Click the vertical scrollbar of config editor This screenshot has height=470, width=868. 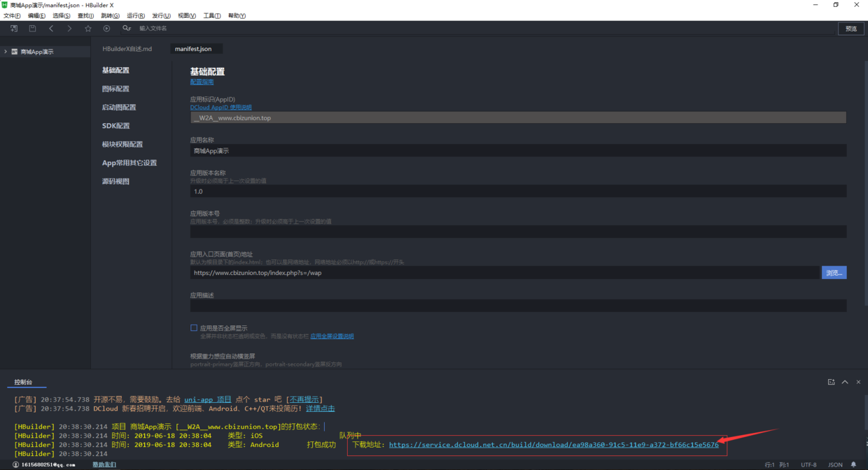(865, 182)
